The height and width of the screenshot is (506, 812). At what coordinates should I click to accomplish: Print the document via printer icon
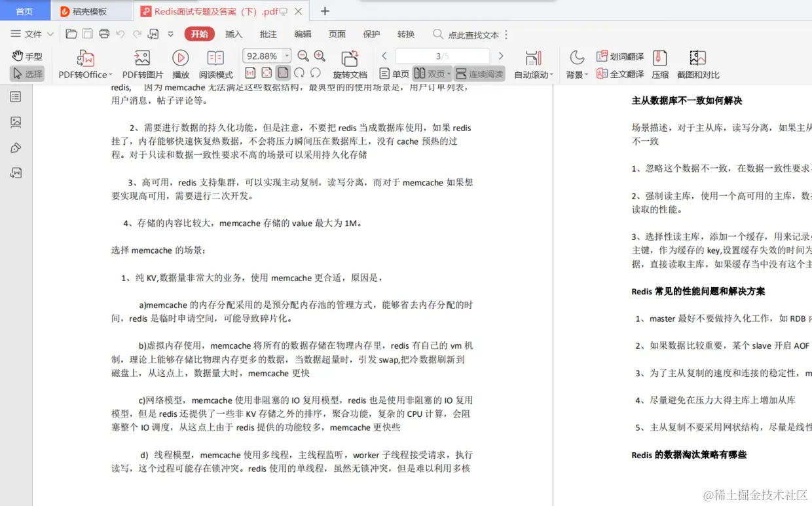pyautogui.click(x=104, y=34)
